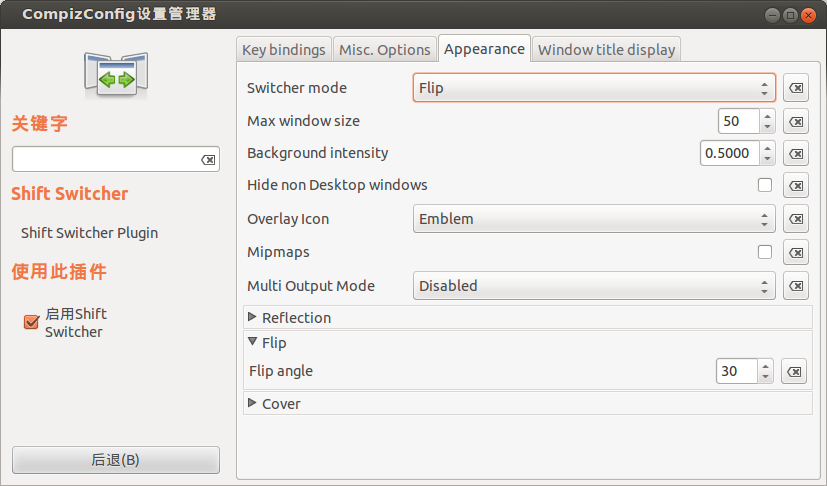Click the 后退(B) back button
Screen dimensions: 827x486
(x=116, y=460)
